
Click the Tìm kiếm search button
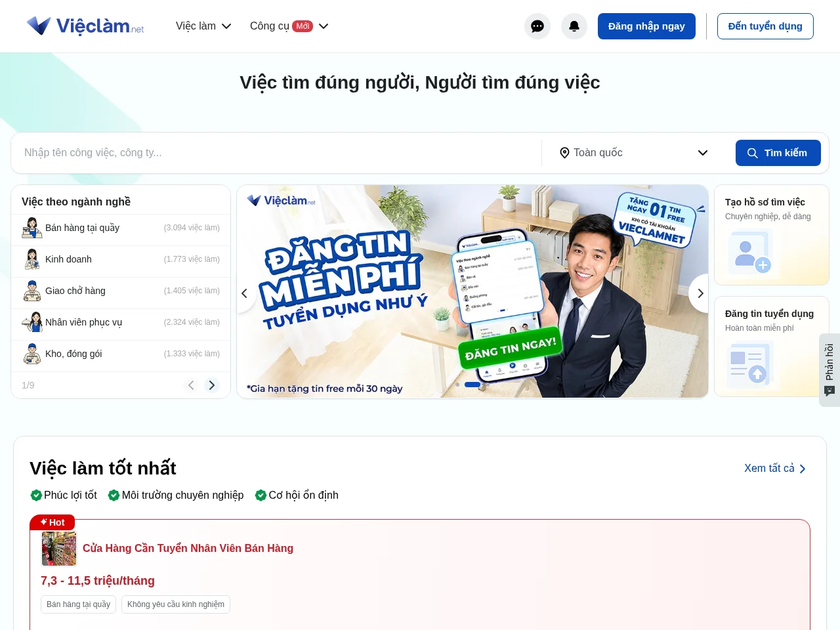(x=778, y=153)
